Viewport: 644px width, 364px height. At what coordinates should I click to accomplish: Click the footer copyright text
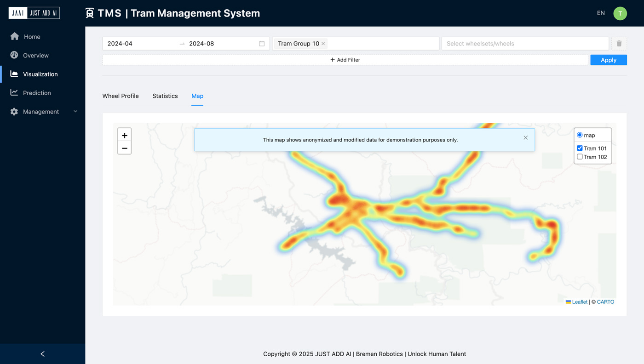(x=364, y=354)
